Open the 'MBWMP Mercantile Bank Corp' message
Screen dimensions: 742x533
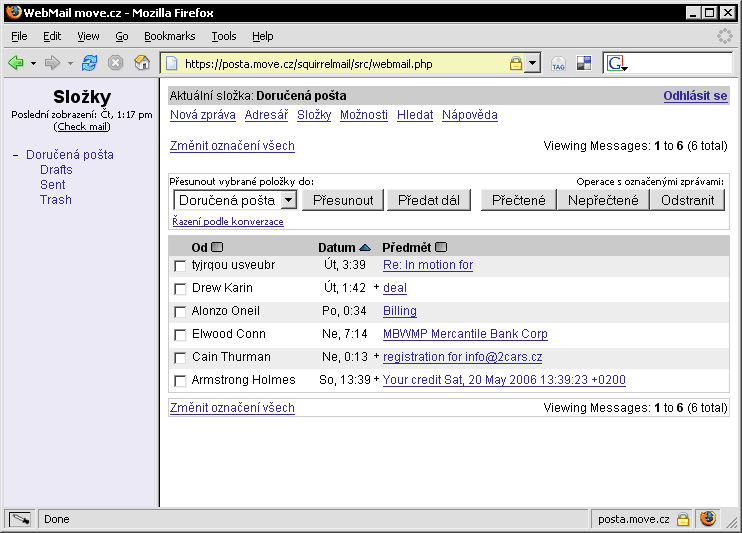(465, 334)
